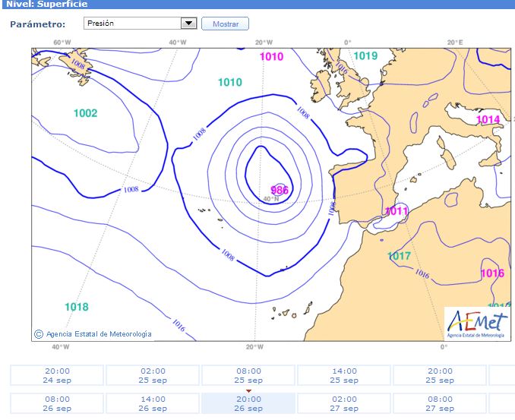This screenshot has width=515, height=420.
Task: Select the 08:00 27 sep time slot
Action: pyautogui.click(x=440, y=403)
